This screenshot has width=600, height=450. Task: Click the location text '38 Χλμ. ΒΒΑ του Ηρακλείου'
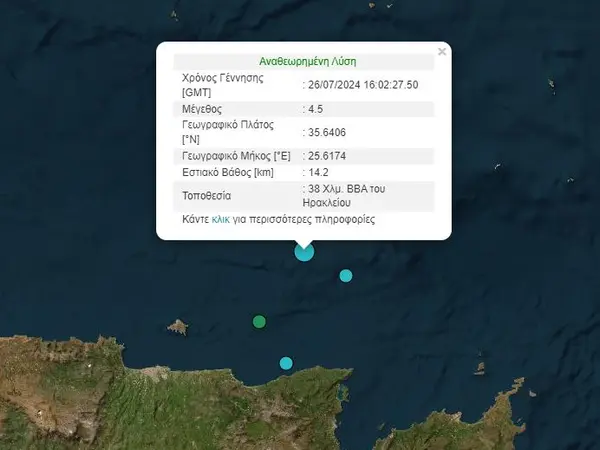pos(356,194)
